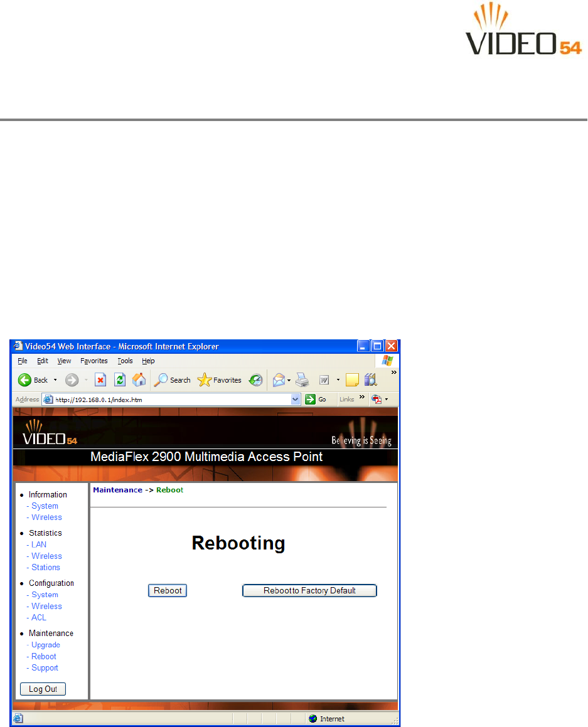
Task: Click Rebootto Factory Default button
Action: (x=309, y=591)
